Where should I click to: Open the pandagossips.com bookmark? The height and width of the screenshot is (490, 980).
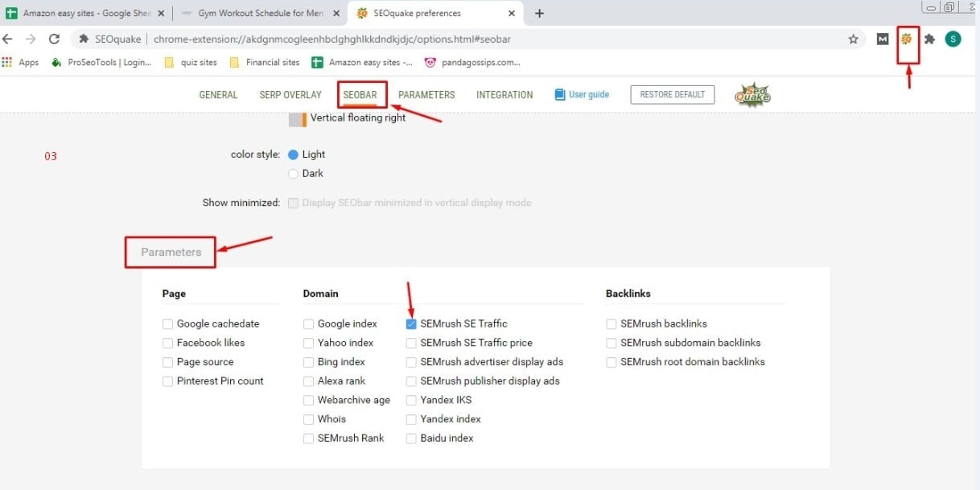point(472,62)
